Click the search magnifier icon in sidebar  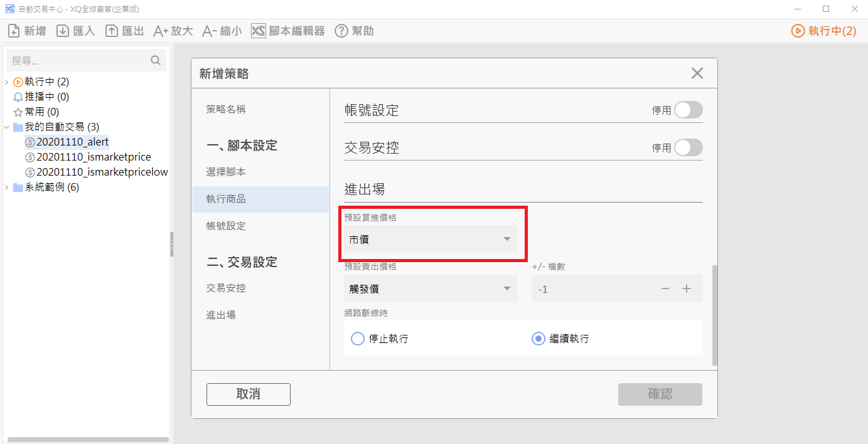pos(156,61)
